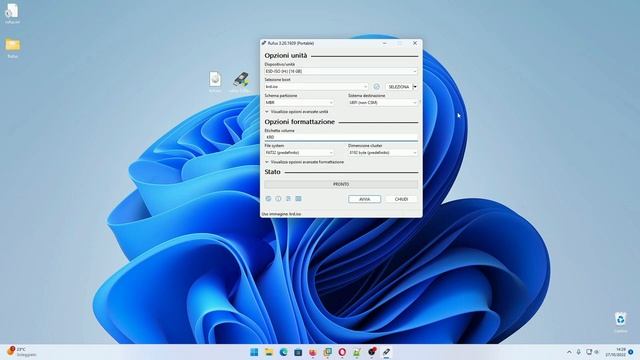Click the microphone system tray icon

(579, 352)
